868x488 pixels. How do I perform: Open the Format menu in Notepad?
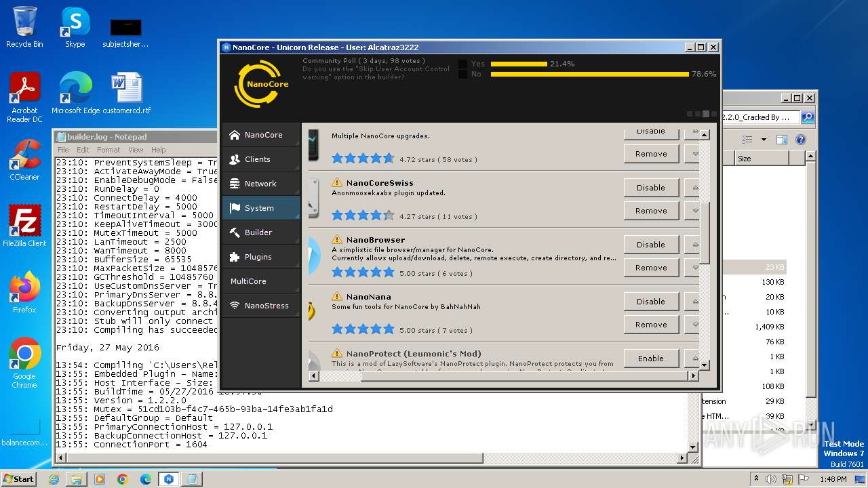pos(108,150)
